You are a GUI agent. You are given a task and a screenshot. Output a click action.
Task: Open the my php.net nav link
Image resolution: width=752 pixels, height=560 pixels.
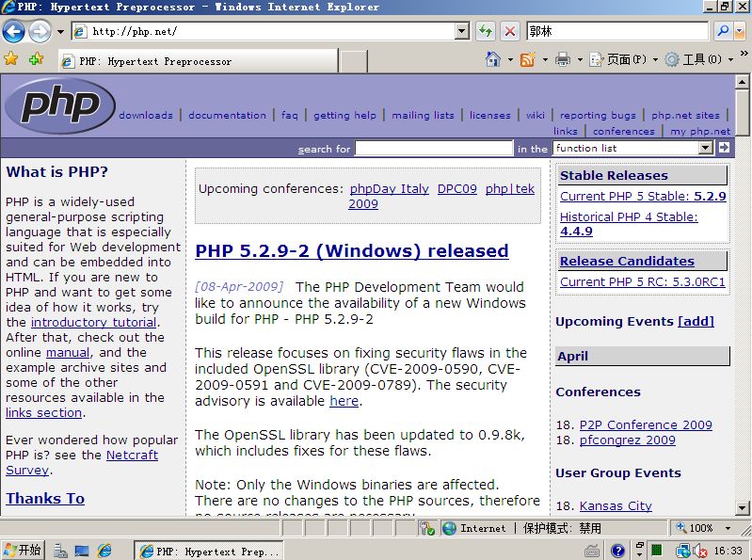pos(700,131)
